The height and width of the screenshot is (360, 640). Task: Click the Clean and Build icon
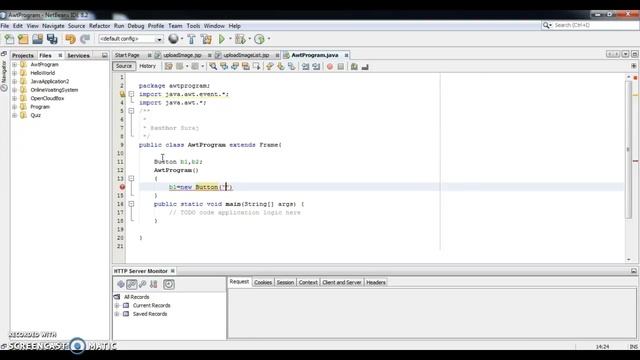point(207,39)
